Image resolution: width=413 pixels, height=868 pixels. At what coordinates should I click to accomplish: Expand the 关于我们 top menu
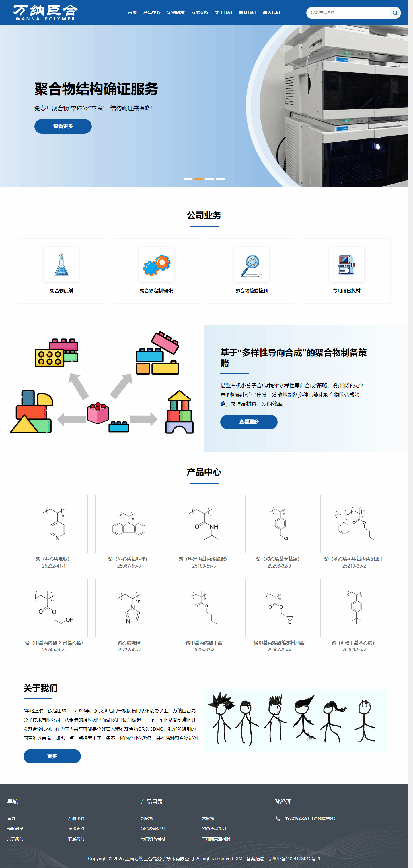(x=223, y=12)
